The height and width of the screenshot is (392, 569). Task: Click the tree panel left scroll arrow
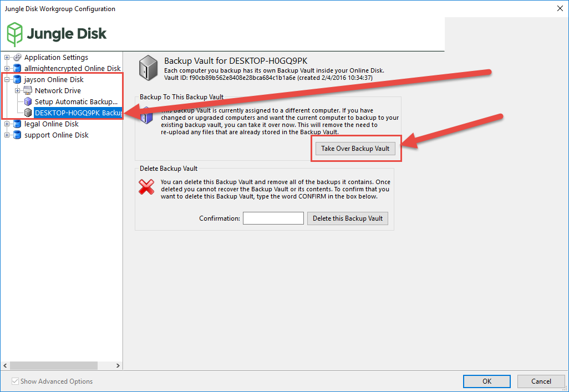coord(5,365)
